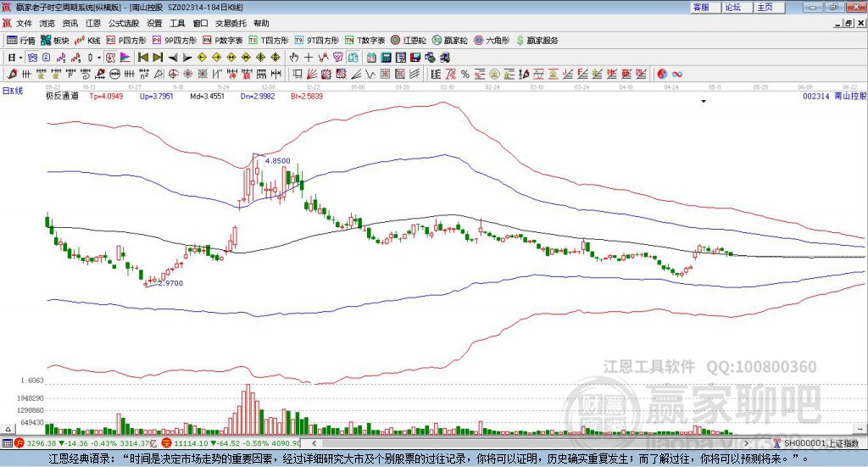This screenshot has width=868, height=467.
Task: Open the 六角形 hexagon tool
Action: click(492, 41)
